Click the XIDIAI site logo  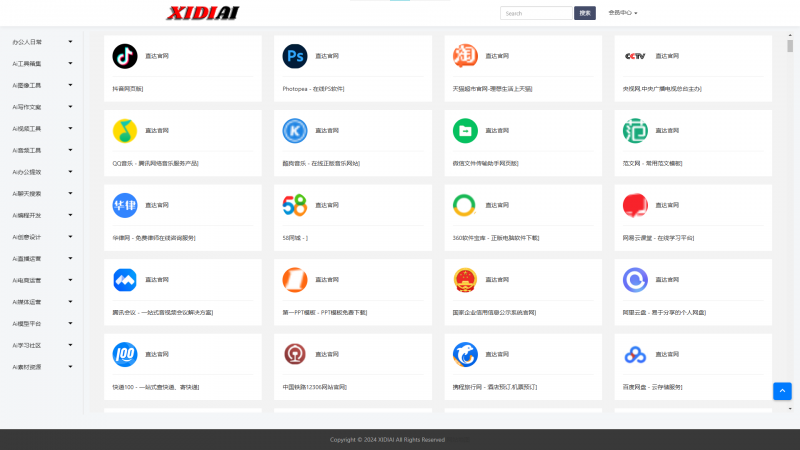tap(203, 13)
